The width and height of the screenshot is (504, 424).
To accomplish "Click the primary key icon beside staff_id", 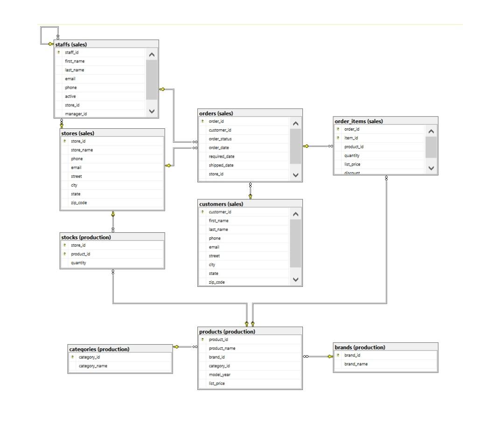I will coord(59,52).
